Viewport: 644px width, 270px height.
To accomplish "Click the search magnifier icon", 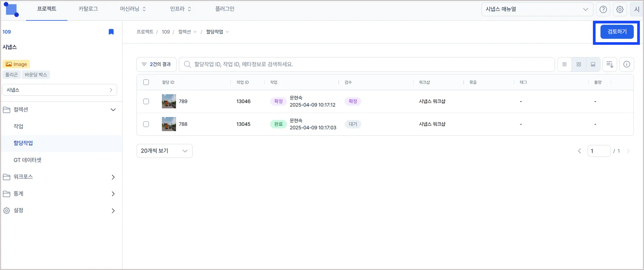I will 187,64.
